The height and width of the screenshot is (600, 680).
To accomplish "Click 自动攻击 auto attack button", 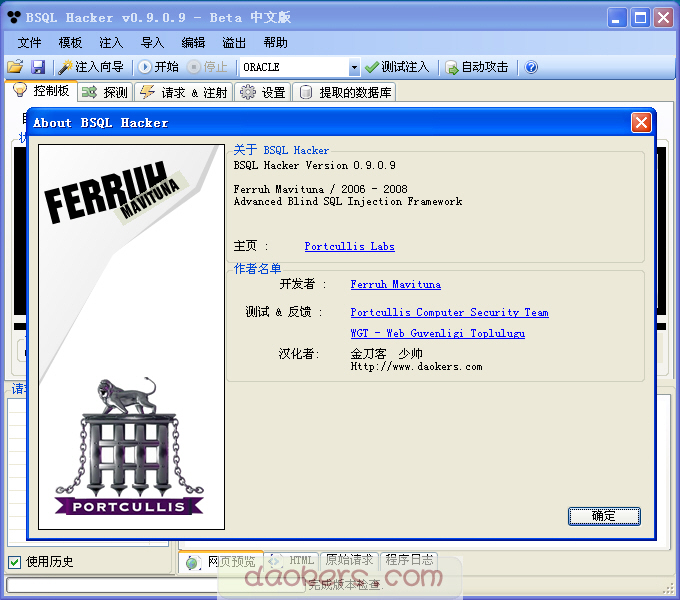I will 477,67.
